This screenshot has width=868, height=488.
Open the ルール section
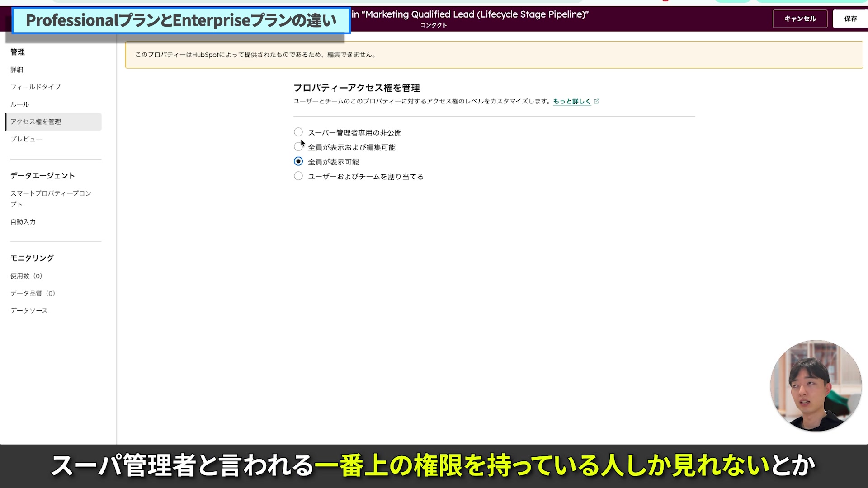click(19, 104)
